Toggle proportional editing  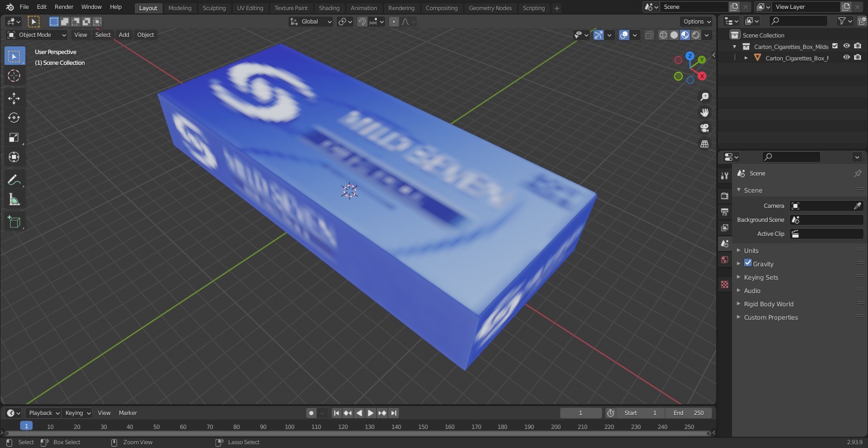(394, 22)
